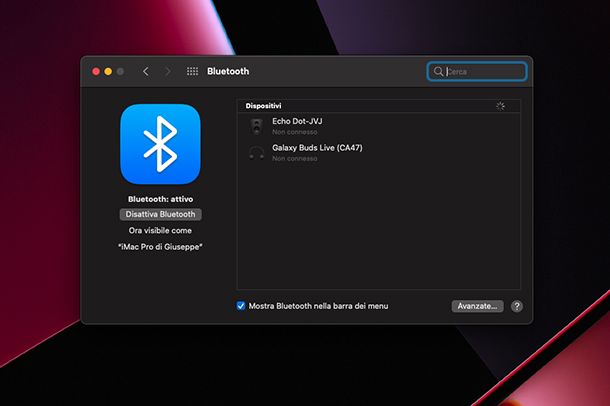This screenshot has height=406, width=610.
Task: Click the forward arrow in the toolbar
Action: (x=168, y=72)
